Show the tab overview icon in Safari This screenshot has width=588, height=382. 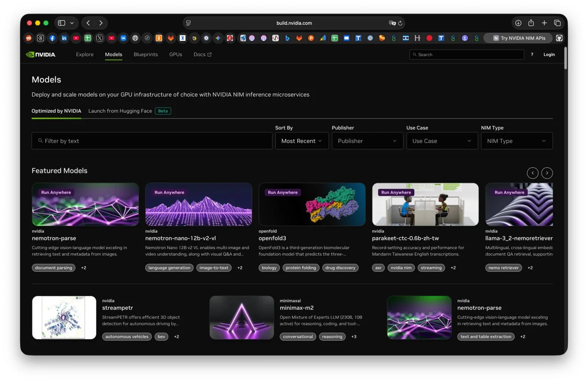pos(557,23)
